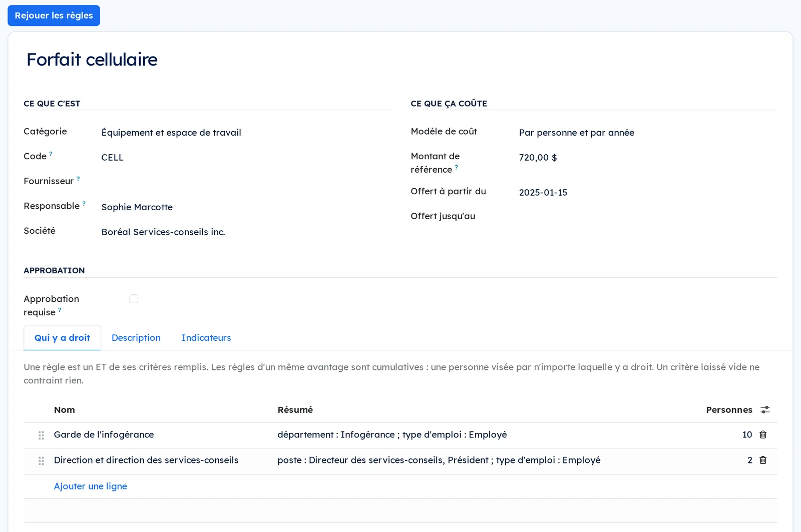Viewport: 801px width, 532px height.
Task: Open the Catégorie field showing Équipement et espace de travail
Action: (245, 133)
